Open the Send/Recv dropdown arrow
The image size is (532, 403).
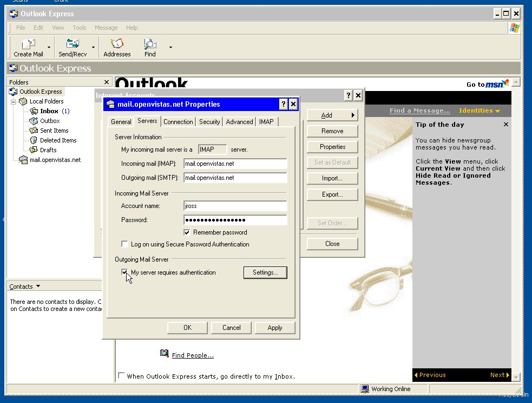tap(93, 47)
